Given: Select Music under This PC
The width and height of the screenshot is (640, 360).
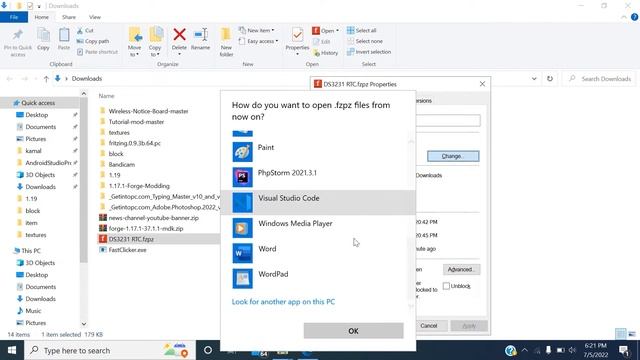Looking at the screenshot, I should [x=33, y=311].
